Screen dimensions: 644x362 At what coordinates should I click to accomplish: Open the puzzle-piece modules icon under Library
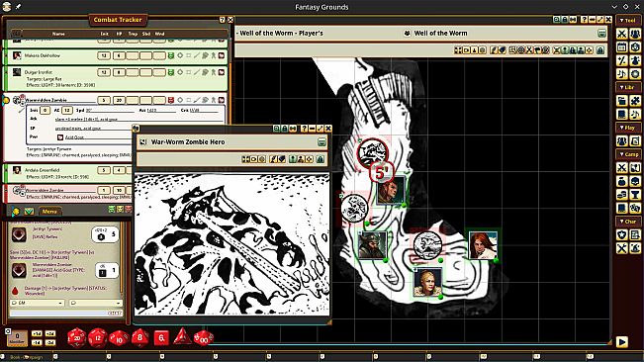click(x=635, y=101)
